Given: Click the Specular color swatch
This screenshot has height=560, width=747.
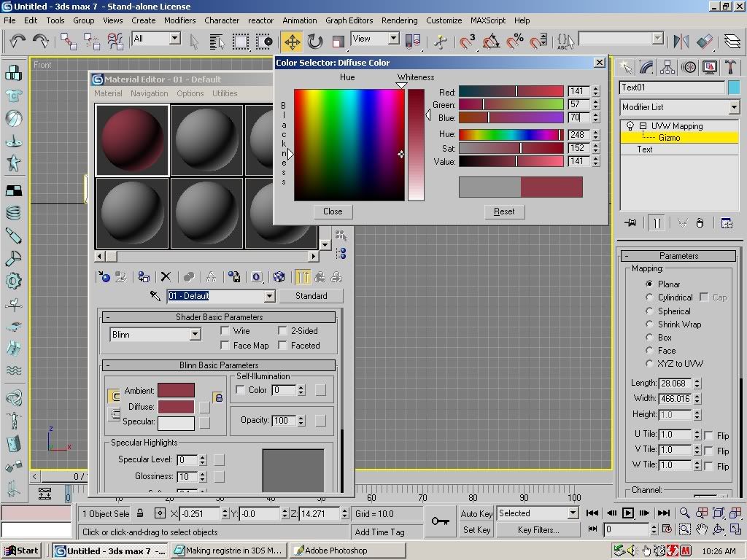Looking at the screenshot, I should 176,422.
